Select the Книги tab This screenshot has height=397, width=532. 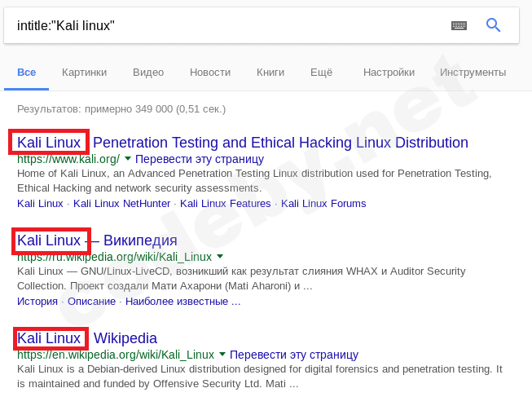(270, 72)
